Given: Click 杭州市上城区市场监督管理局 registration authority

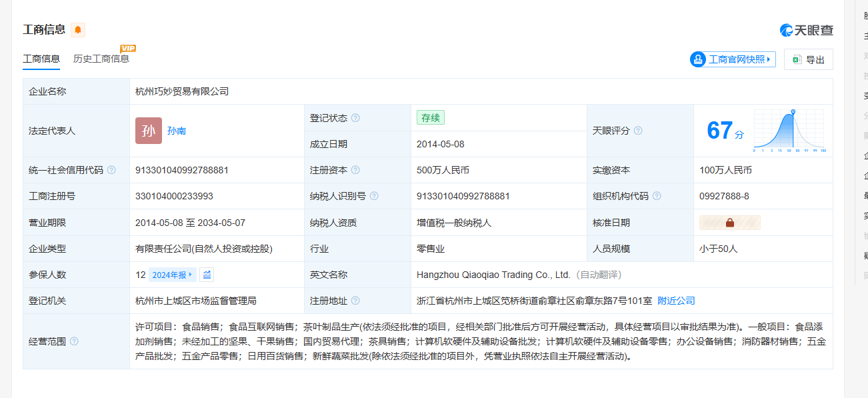Looking at the screenshot, I should pos(196,301).
